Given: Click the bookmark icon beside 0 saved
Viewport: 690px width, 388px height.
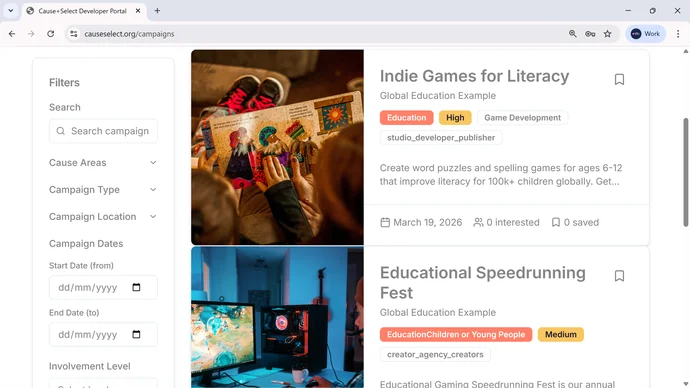Looking at the screenshot, I should click(x=556, y=223).
